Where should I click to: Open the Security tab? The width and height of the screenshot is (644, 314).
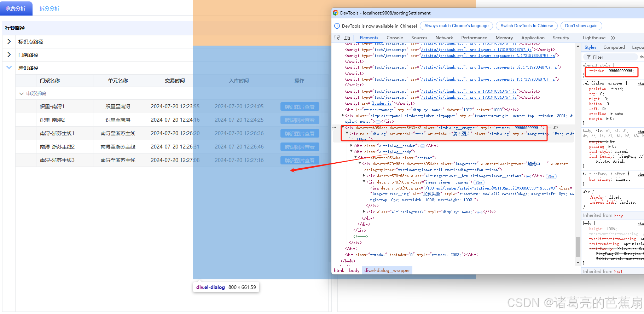point(561,38)
